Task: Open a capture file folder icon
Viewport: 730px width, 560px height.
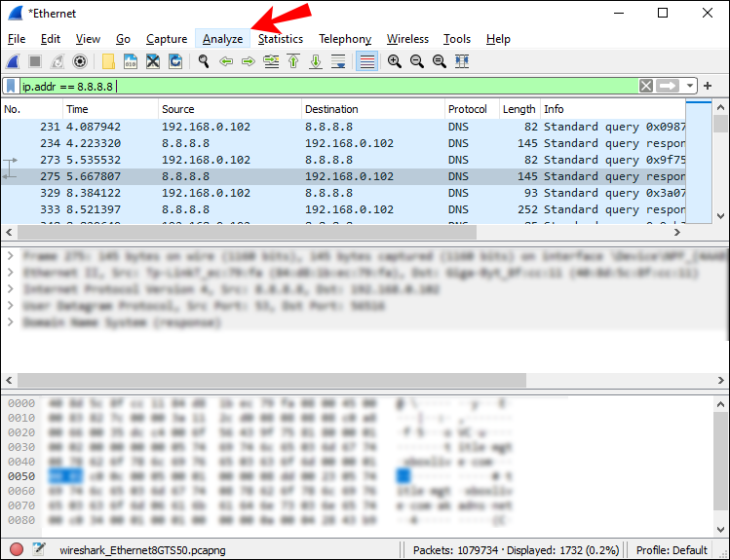Action: point(108,61)
